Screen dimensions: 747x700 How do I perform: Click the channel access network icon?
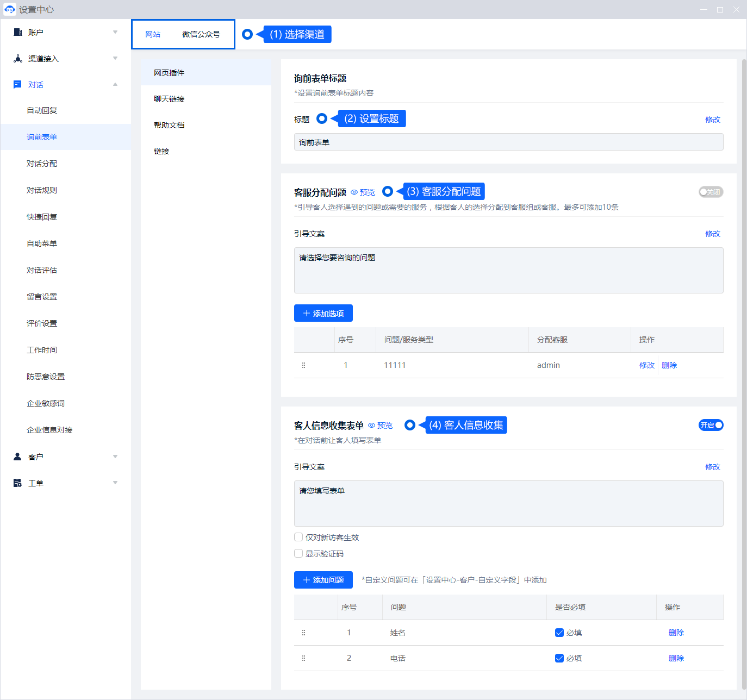coord(18,59)
